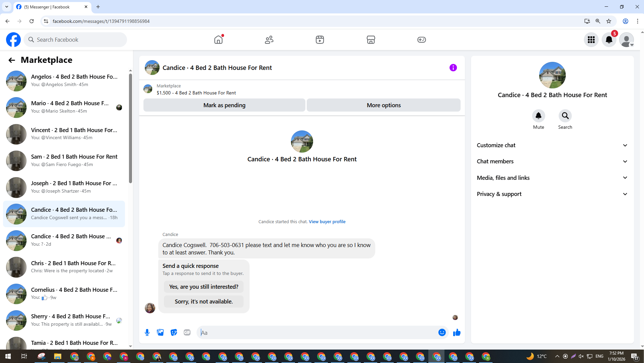The image size is (644, 363).
Task: Expand Media, files and links section
Action: click(552, 178)
